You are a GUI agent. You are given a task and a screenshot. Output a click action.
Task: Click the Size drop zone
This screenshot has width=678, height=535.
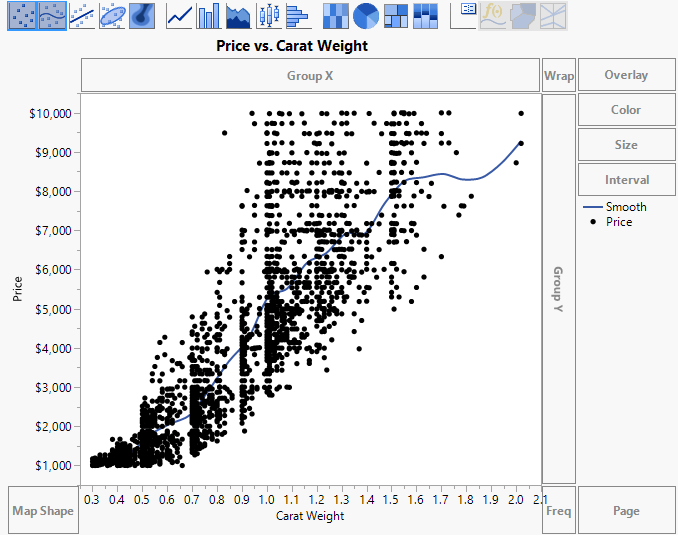coord(626,144)
